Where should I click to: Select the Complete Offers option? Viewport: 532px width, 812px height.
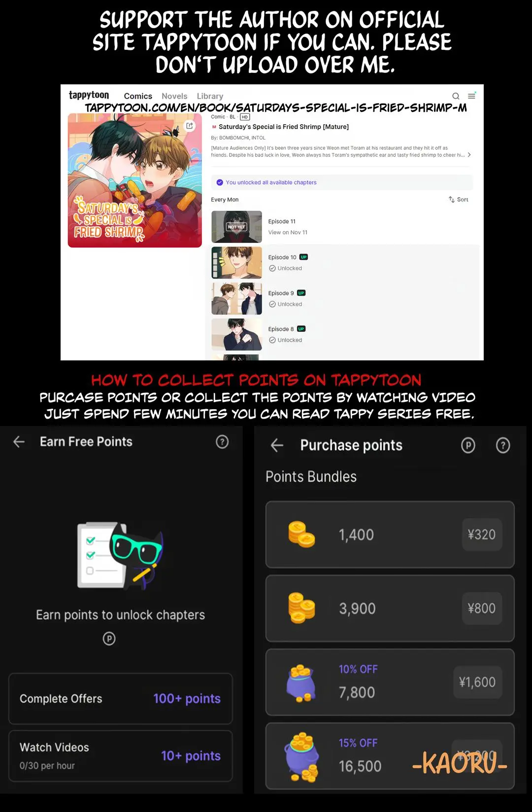click(120, 699)
